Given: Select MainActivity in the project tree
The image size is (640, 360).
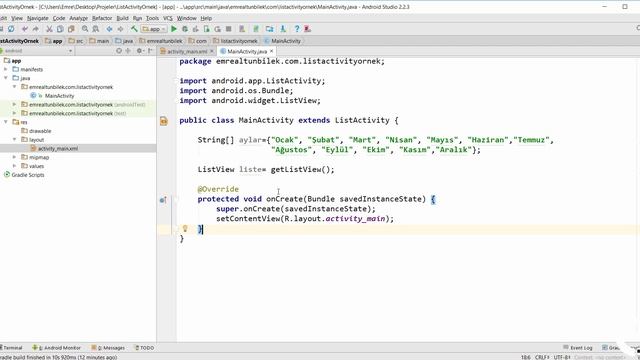Looking at the screenshot, I should point(60,96).
